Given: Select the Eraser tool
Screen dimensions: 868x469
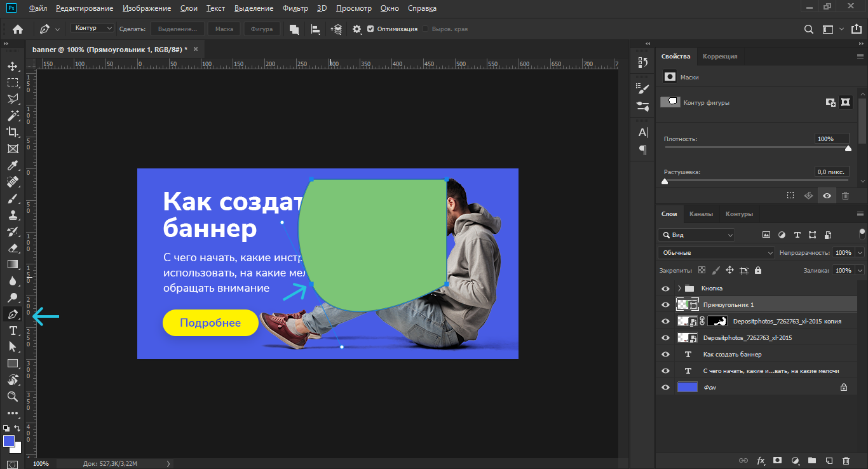Looking at the screenshot, I should click(13, 248).
